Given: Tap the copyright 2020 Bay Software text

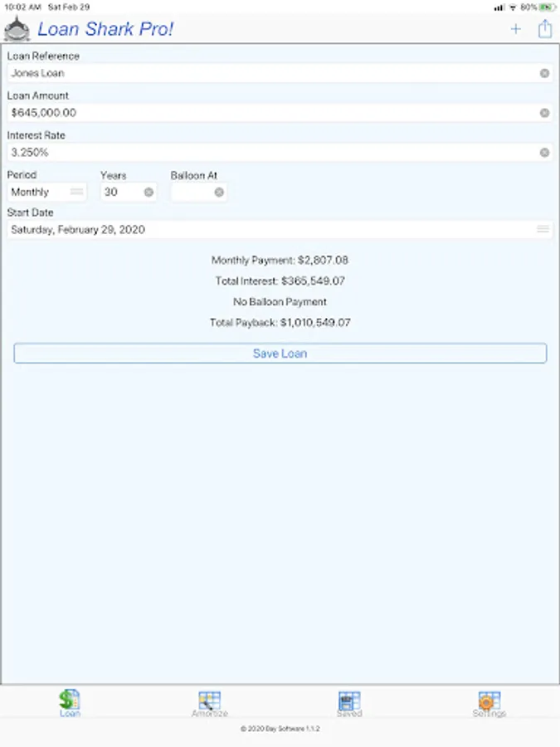Looking at the screenshot, I should [x=280, y=729].
